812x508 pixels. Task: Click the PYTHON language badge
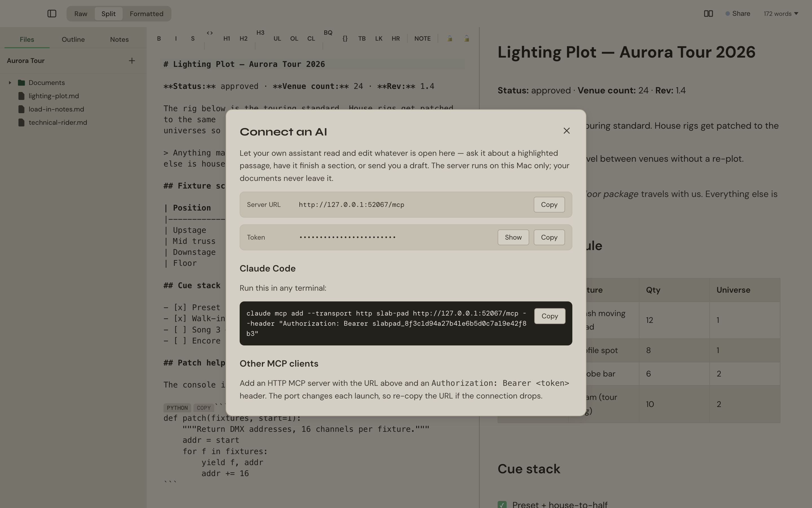[177, 408]
